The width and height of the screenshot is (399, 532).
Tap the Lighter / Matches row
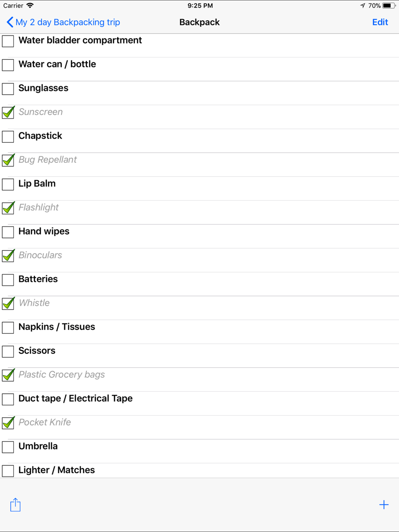tap(199, 471)
